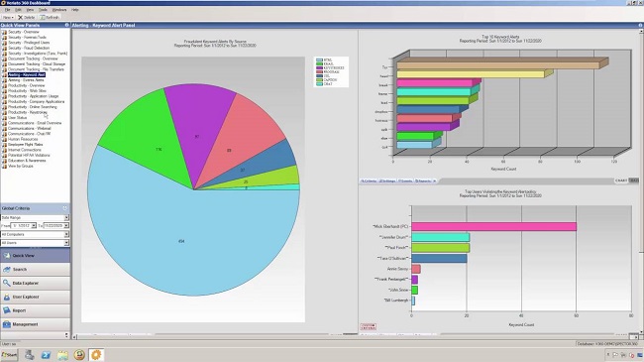Screen dimensions: 644x362
Task: Select Security - Overview panel
Action: 24,32
